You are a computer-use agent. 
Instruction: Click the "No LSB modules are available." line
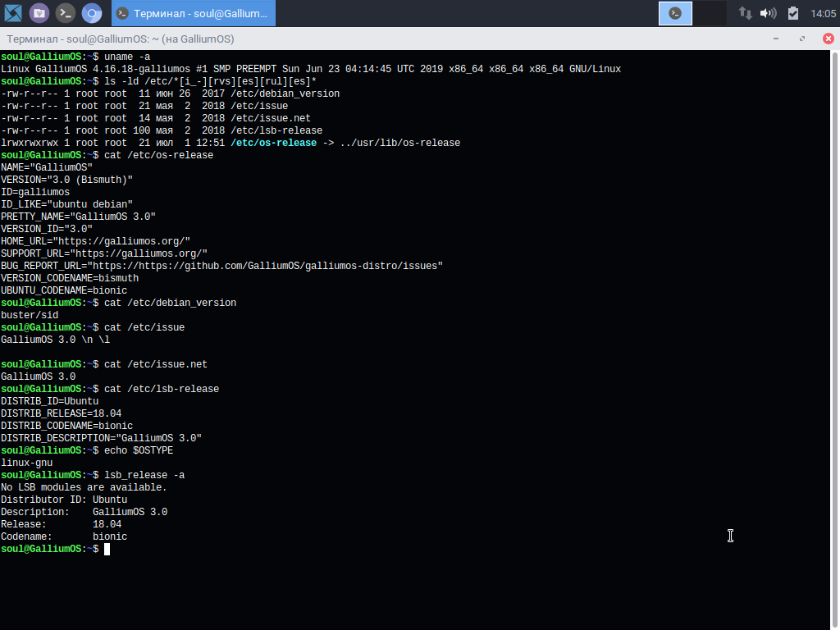point(84,488)
